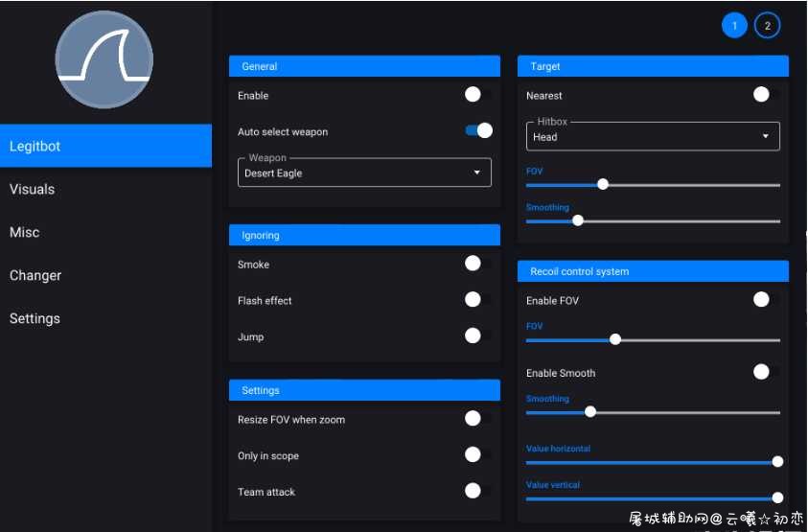Click the shark fin logo avatar

104,59
